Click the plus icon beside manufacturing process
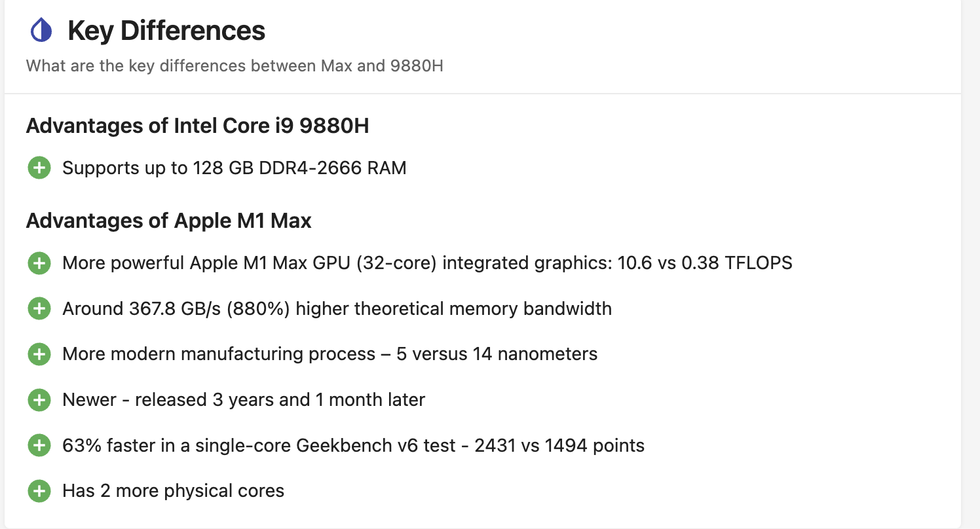Screen dimensions: 980x529 (x=39, y=354)
